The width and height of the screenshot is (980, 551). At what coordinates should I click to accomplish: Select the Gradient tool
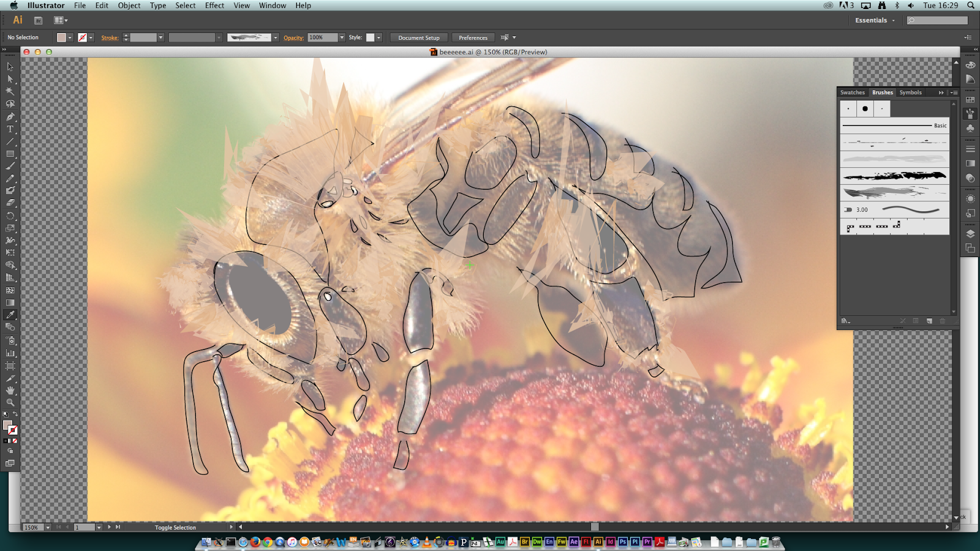tap(10, 302)
